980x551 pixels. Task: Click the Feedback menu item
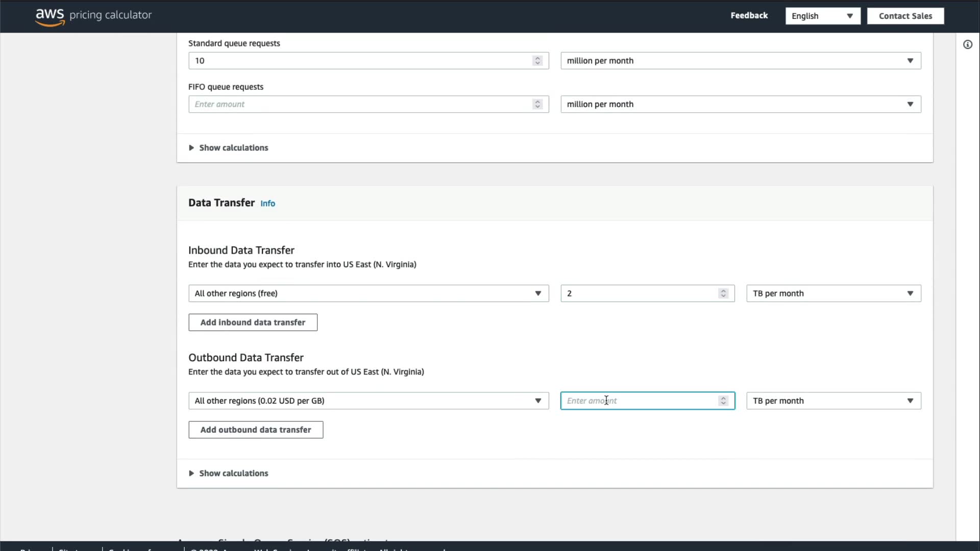(749, 15)
